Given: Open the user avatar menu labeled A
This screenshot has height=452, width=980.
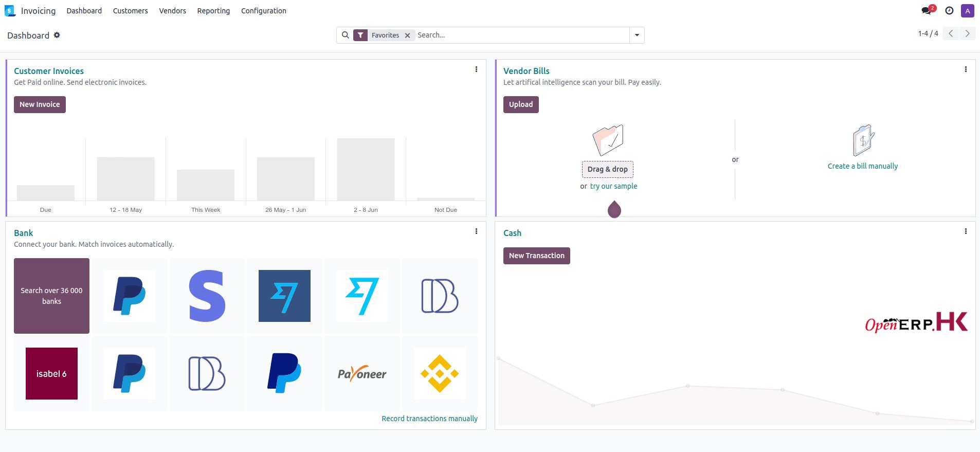Looking at the screenshot, I should point(968,11).
